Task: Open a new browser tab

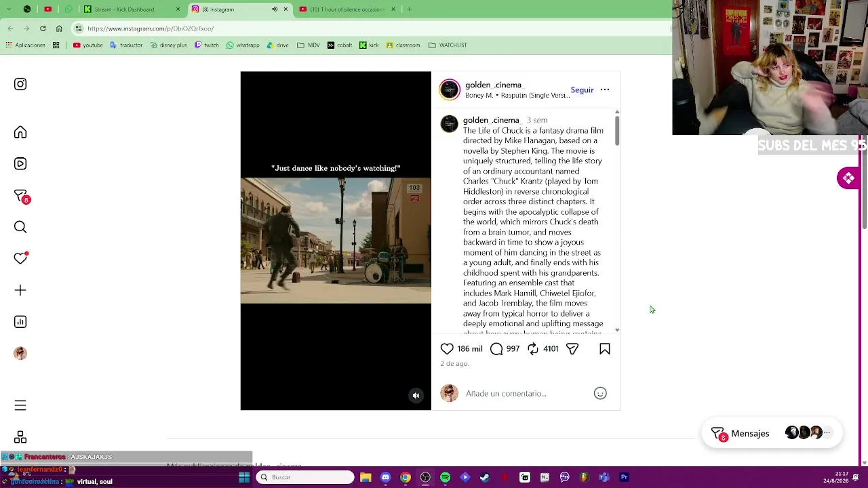Action: 410,9
